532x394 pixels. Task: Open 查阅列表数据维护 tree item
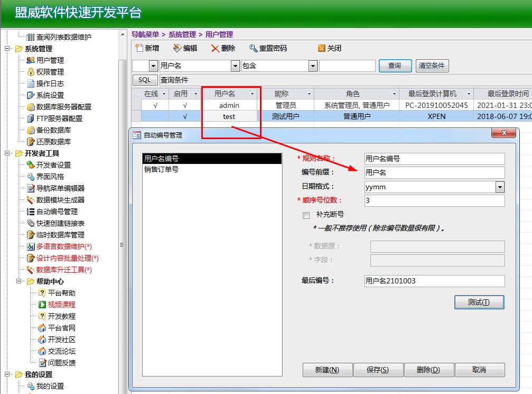coord(63,37)
